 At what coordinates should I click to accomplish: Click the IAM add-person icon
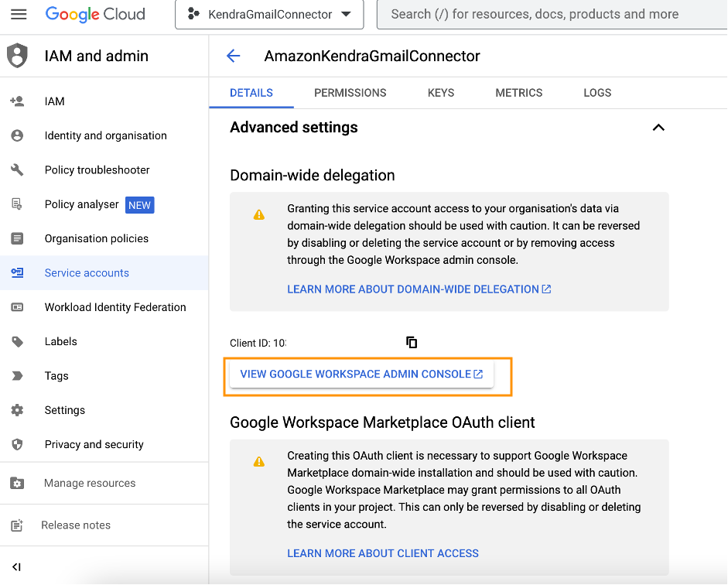coord(17,101)
